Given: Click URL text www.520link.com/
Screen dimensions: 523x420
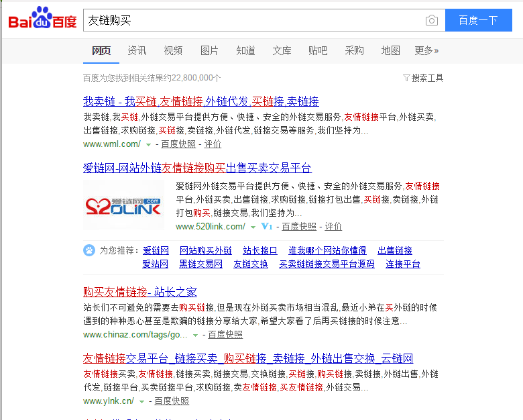Looking at the screenshot, I should pyautogui.click(x=211, y=226).
